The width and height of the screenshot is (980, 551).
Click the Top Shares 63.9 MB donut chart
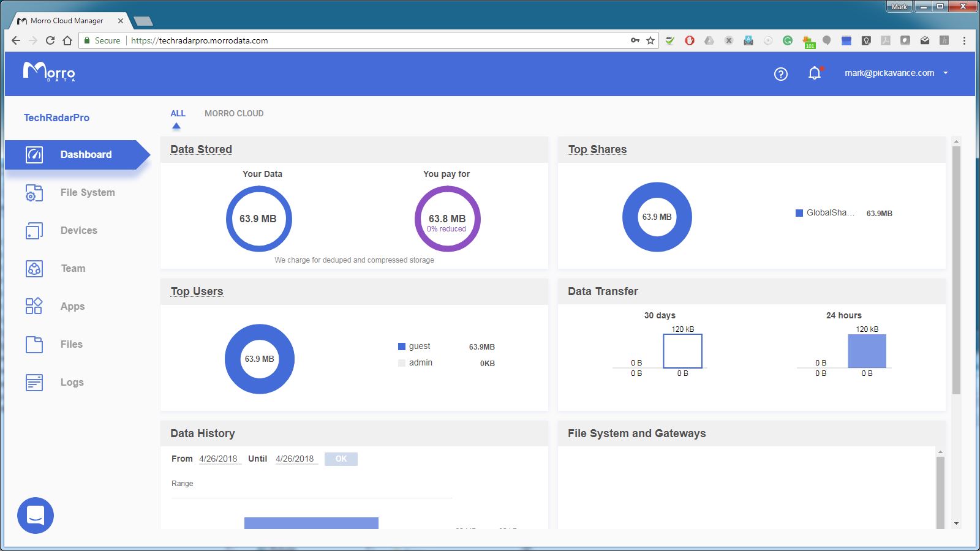pos(657,217)
